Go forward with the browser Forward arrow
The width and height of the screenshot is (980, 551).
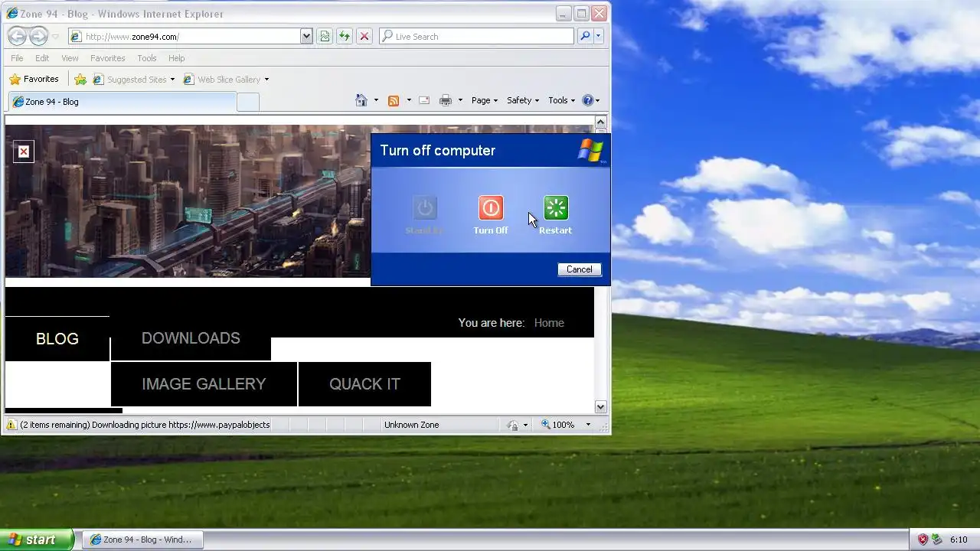(x=38, y=36)
